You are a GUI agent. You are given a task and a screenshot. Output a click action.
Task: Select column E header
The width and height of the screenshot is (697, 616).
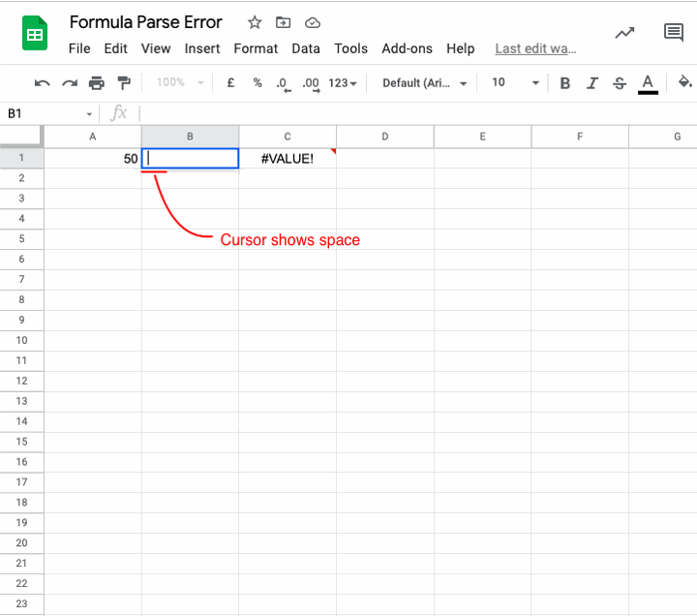tap(482, 137)
